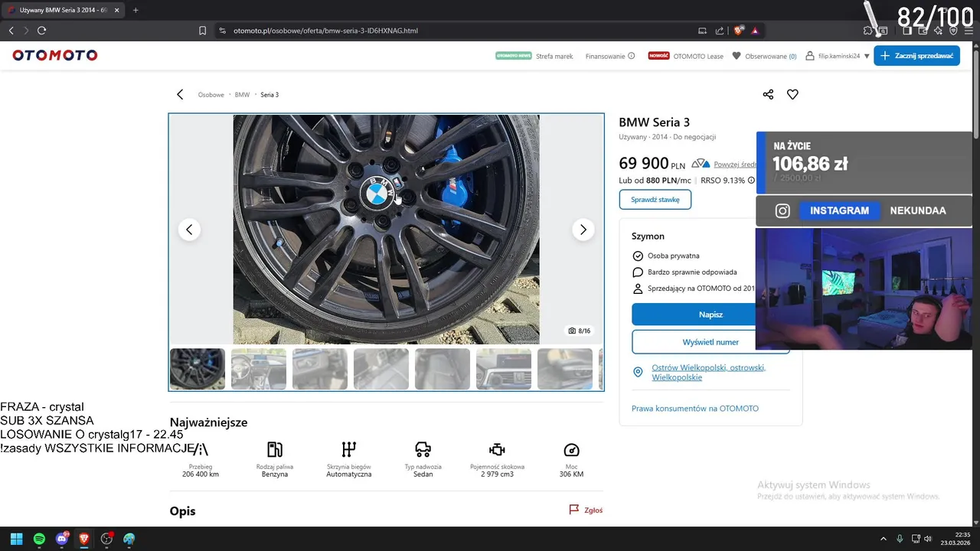Close the BMW Seria 3 tab
Screen dimensions: 980x551
(x=116, y=10)
